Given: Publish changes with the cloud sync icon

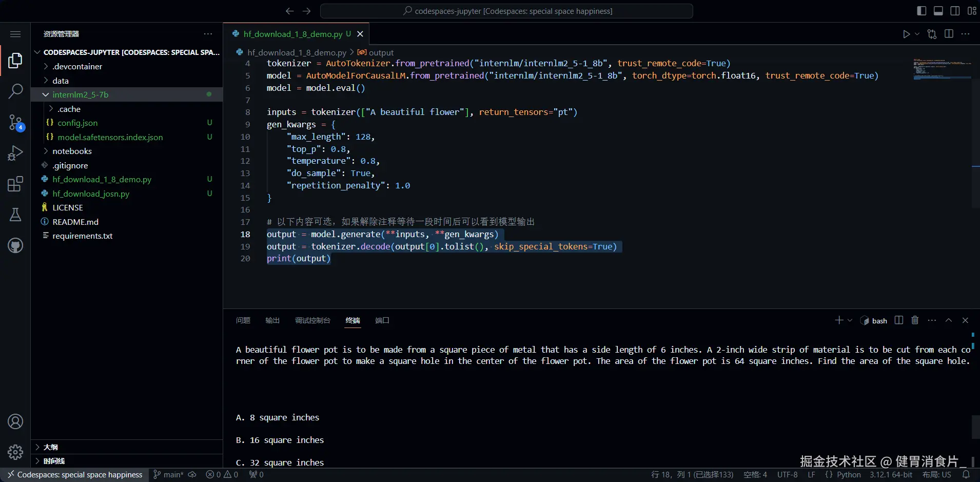Looking at the screenshot, I should [x=192, y=475].
